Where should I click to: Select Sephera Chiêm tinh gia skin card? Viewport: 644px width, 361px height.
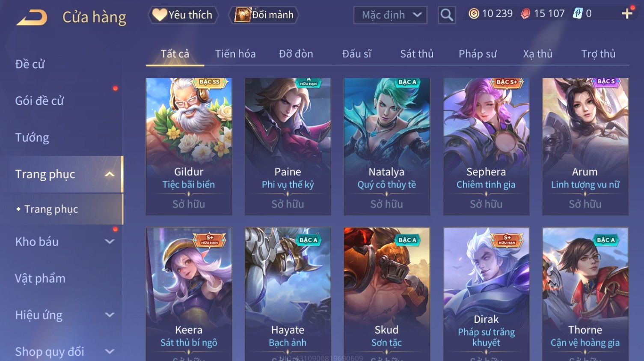(486, 146)
